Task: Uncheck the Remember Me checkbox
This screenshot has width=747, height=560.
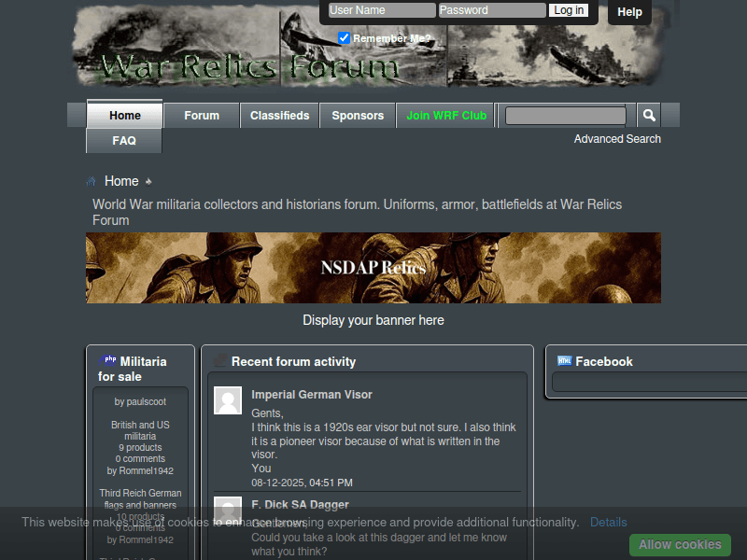Action: pos(345,38)
